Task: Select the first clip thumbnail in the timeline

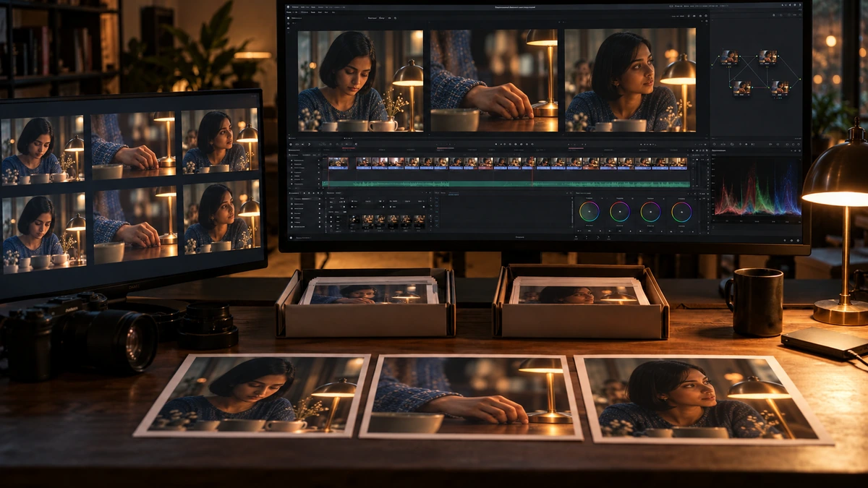Action: (338, 163)
